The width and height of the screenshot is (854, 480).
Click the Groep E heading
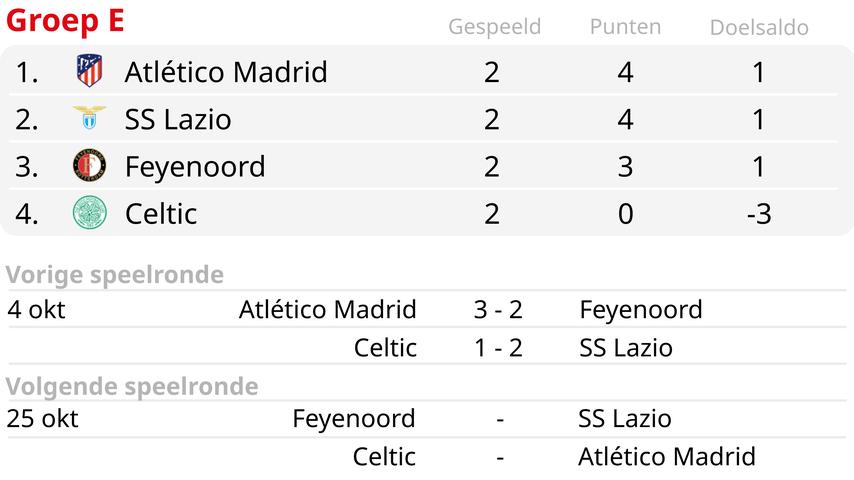click(65, 21)
